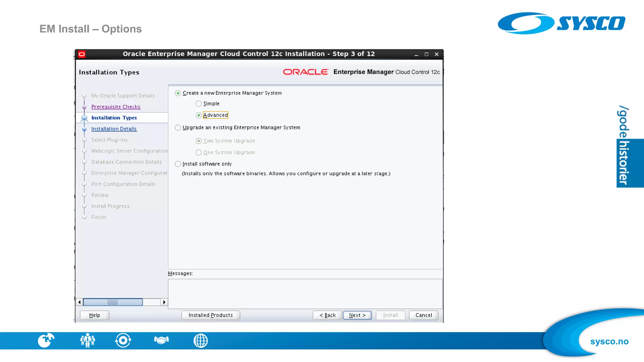Select Install software only option
The height and width of the screenshot is (362, 644).
pos(178,164)
